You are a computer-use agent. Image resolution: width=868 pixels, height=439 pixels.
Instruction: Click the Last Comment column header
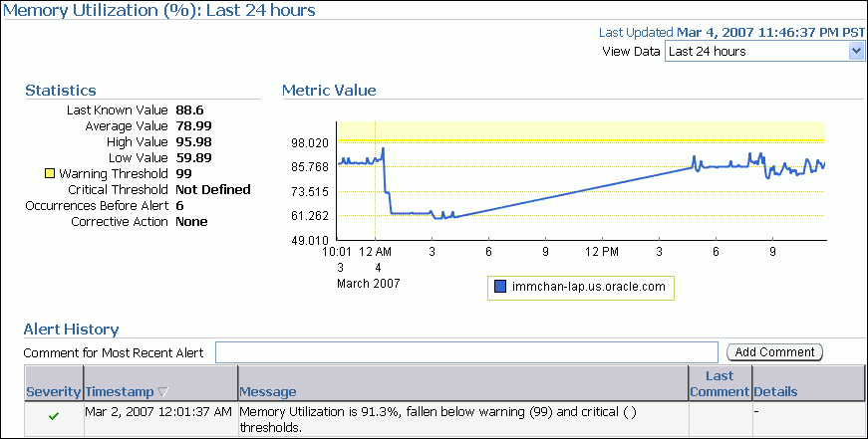pyautogui.click(x=719, y=383)
